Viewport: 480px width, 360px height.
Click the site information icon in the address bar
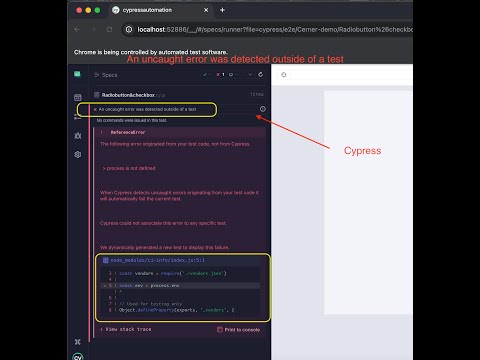[x=129, y=30]
